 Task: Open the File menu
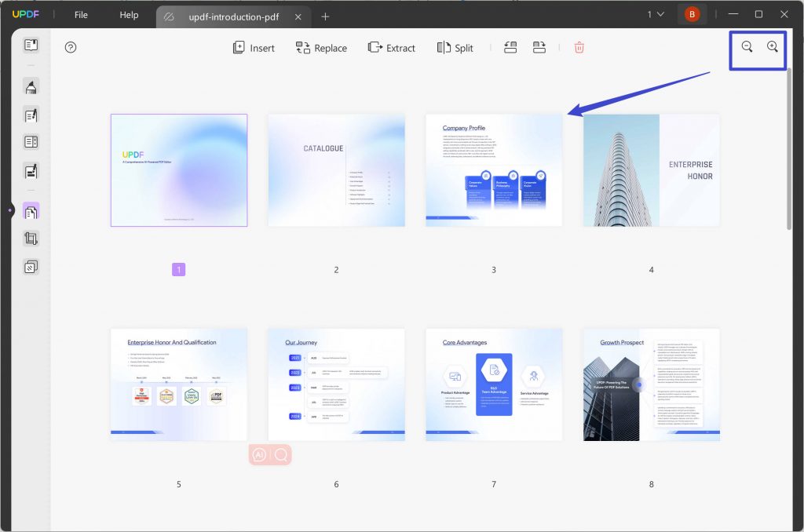click(x=81, y=14)
